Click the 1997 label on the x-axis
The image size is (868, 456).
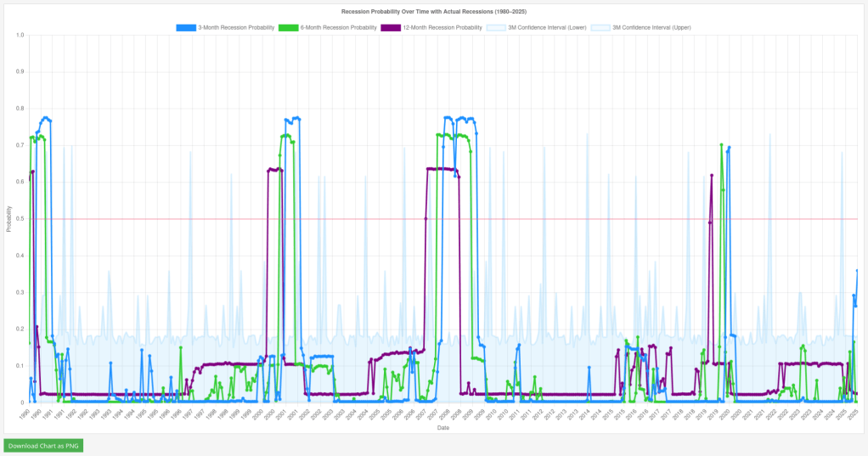pyautogui.click(x=189, y=414)
